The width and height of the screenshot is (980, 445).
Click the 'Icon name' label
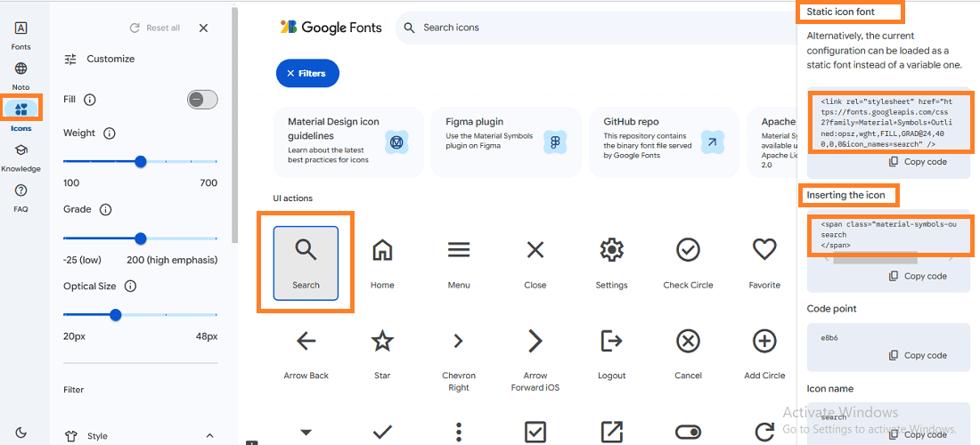point(830,389)
